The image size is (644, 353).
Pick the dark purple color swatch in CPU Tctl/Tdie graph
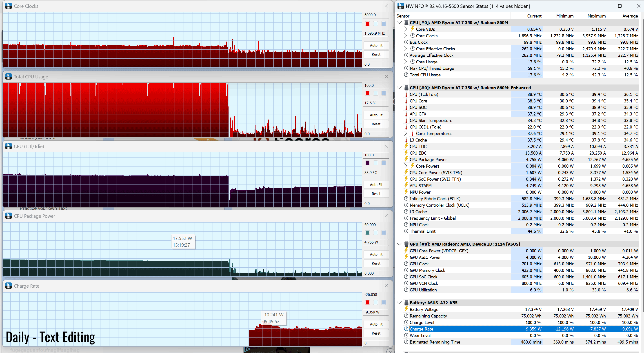click(367, 163)
